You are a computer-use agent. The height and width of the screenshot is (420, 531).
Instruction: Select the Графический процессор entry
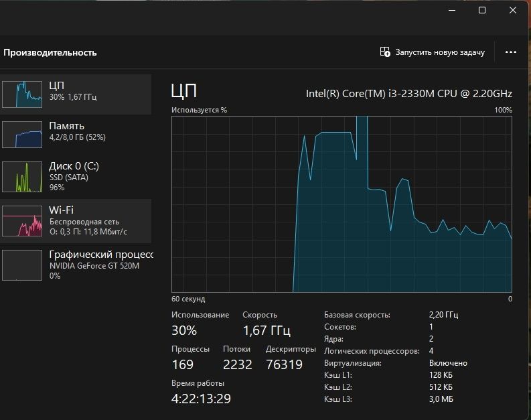(76, 265)
